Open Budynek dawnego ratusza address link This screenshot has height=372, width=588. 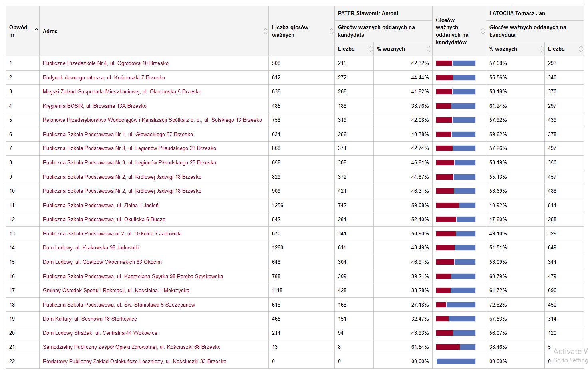pyautogui.click(x=103, y=78)
